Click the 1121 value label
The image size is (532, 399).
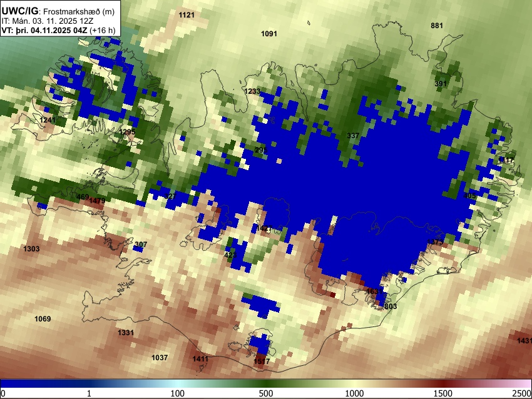(x=187, y=14)
